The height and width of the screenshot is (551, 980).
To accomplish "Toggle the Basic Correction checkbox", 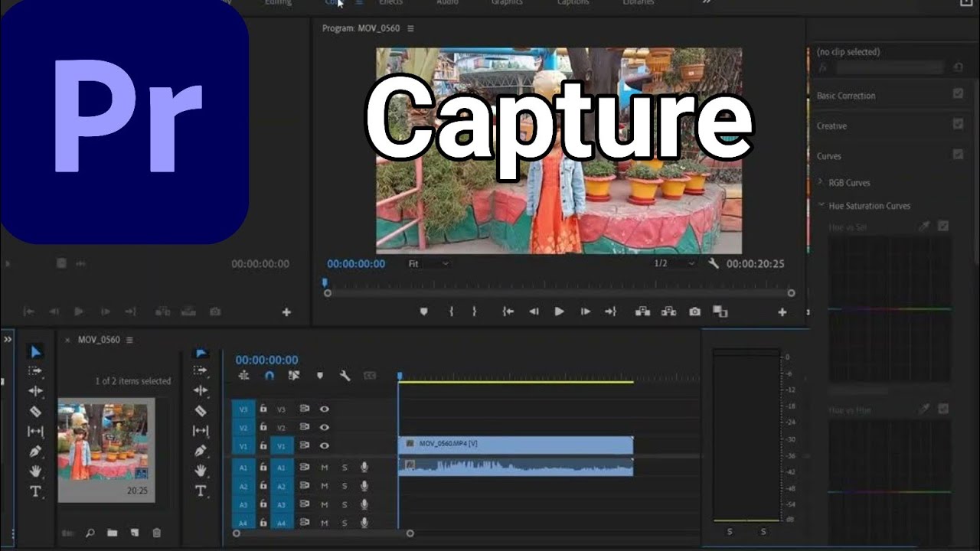I will [x=958, y=94].
